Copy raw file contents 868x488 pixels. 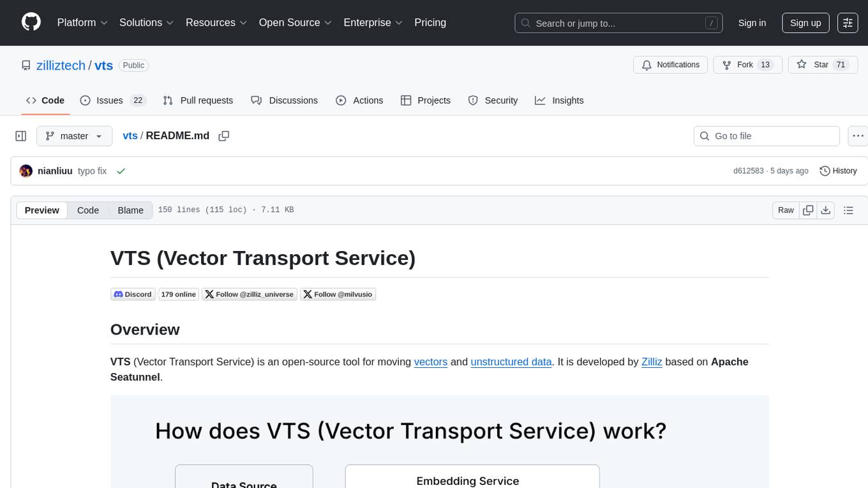point(808,210)
